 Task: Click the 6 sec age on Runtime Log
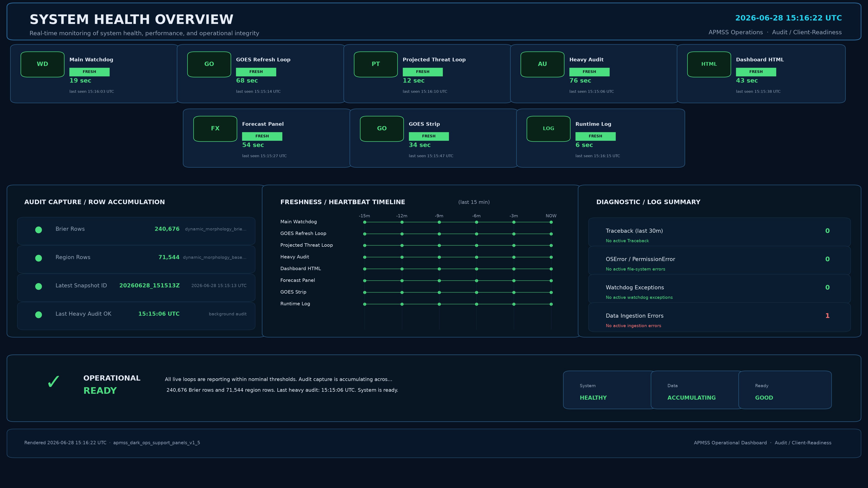click(x=584, y=145)
